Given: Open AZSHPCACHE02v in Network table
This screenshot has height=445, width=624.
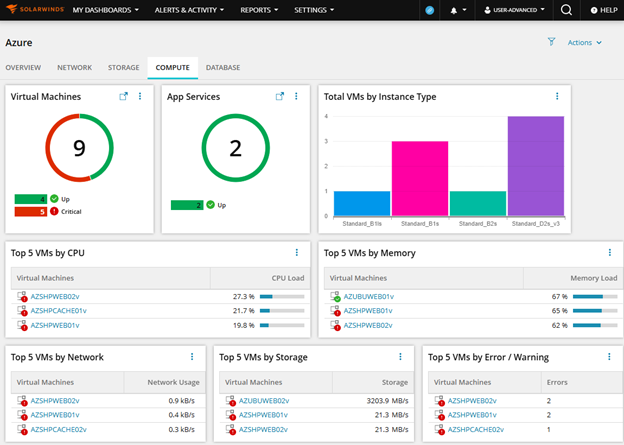Looking at the screenshot, I should coord(58,430).
